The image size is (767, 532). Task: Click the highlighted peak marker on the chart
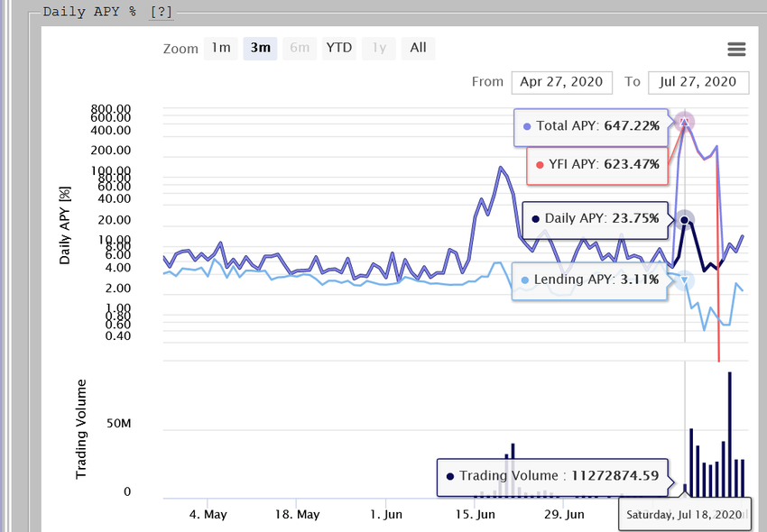(x=683, y=120)
